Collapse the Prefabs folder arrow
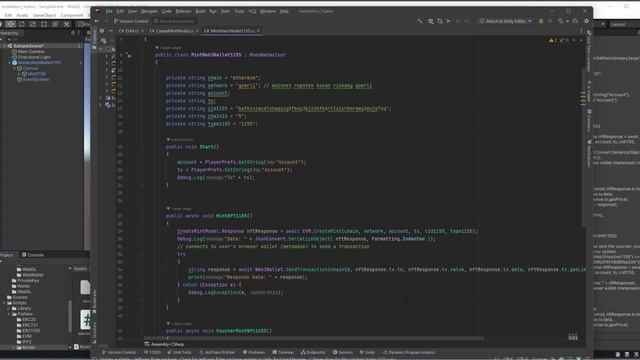The width and height of the screenshot is (640, 360). [x=9, y=314]
